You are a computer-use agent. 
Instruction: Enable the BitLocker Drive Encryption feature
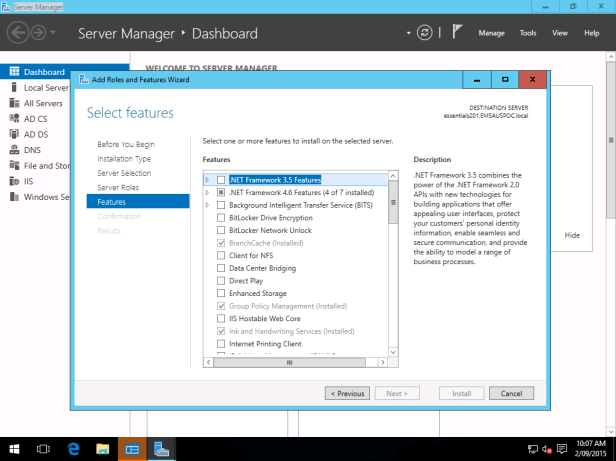221,217
